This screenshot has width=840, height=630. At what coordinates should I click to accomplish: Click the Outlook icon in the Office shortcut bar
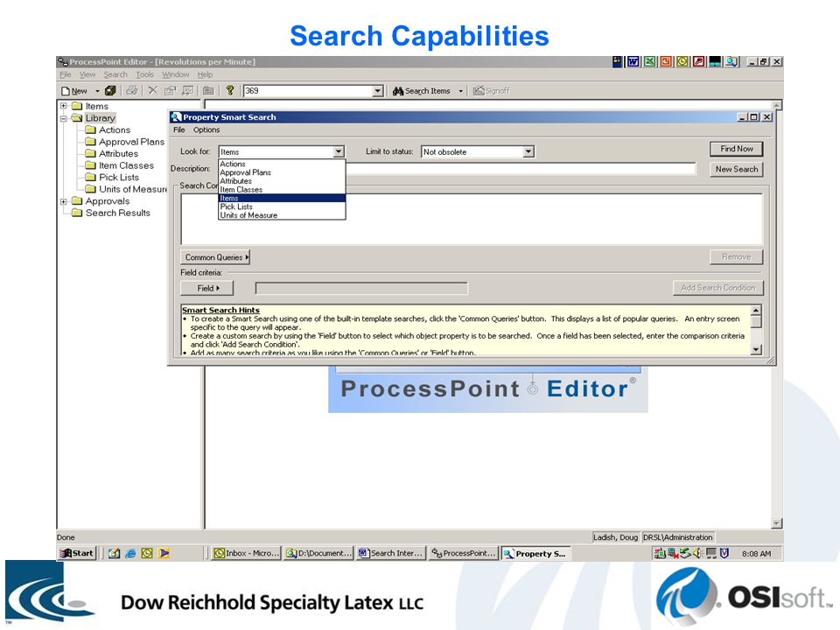682,61
